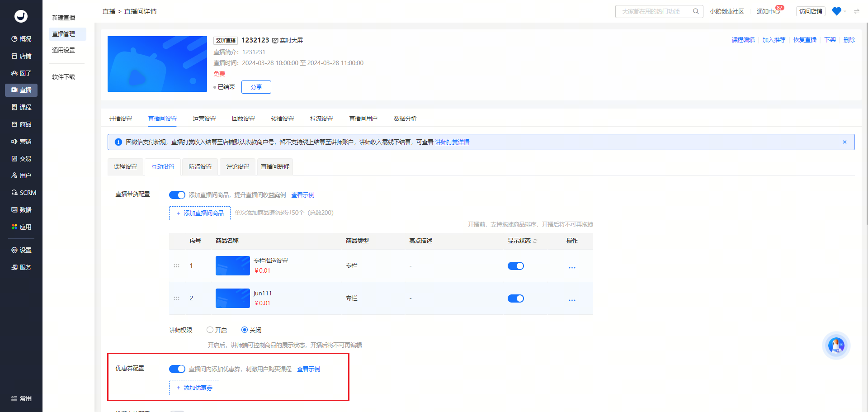Open more actions for jun111 row

572,300
